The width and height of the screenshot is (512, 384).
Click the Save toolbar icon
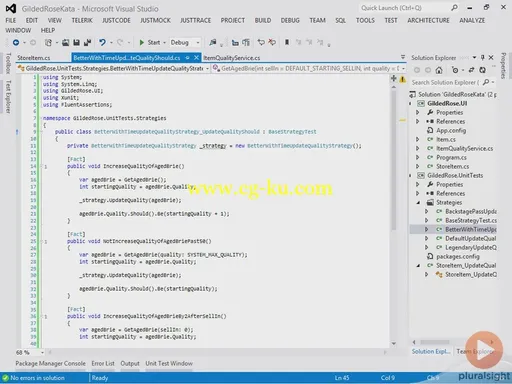pyautogui.click(x=76, y=42)
